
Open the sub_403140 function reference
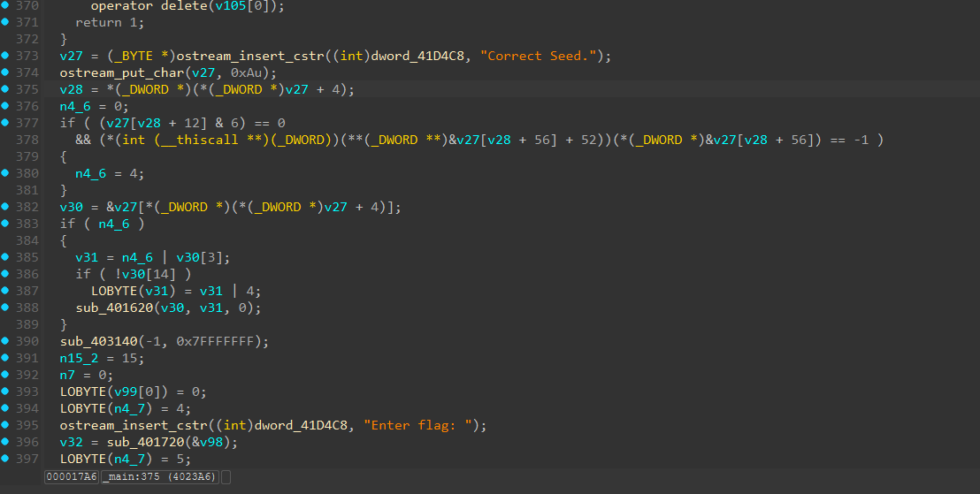point(99,341)
